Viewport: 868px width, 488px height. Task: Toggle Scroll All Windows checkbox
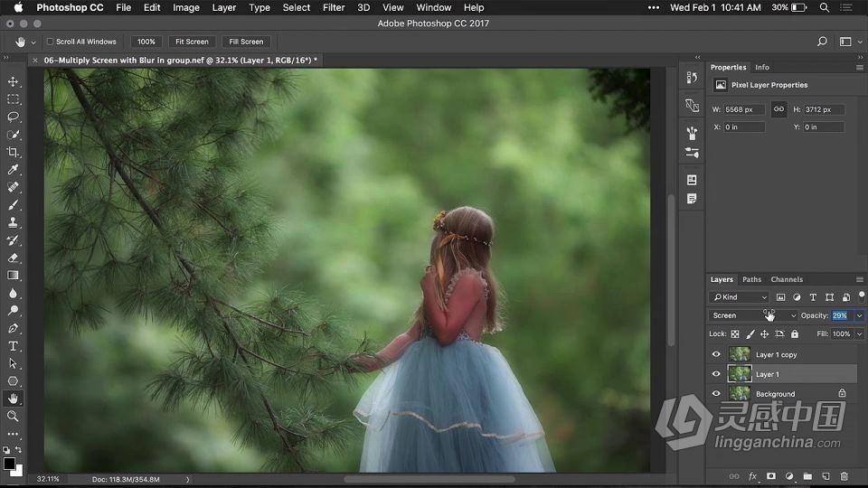click(x=50, y=42)
